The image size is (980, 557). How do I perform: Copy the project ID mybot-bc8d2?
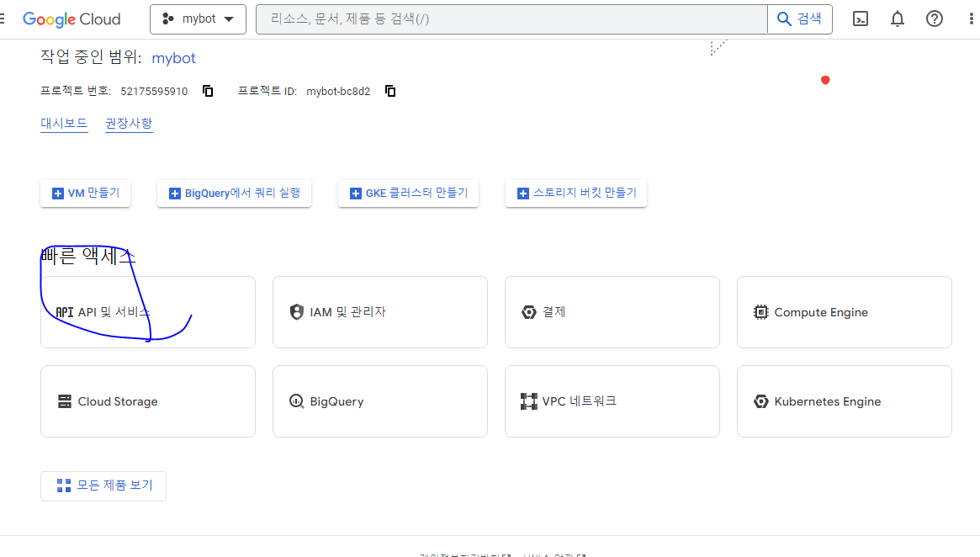pyautogui.click(x=390, y=91)
